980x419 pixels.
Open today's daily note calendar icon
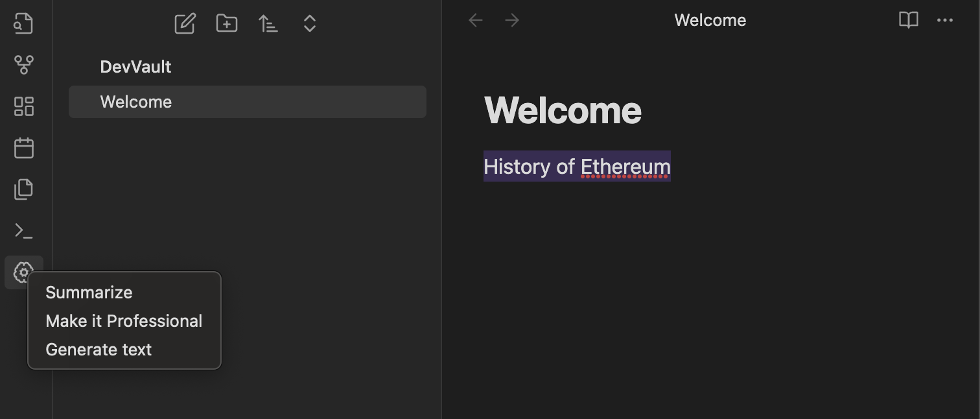(x=23, y=148)
